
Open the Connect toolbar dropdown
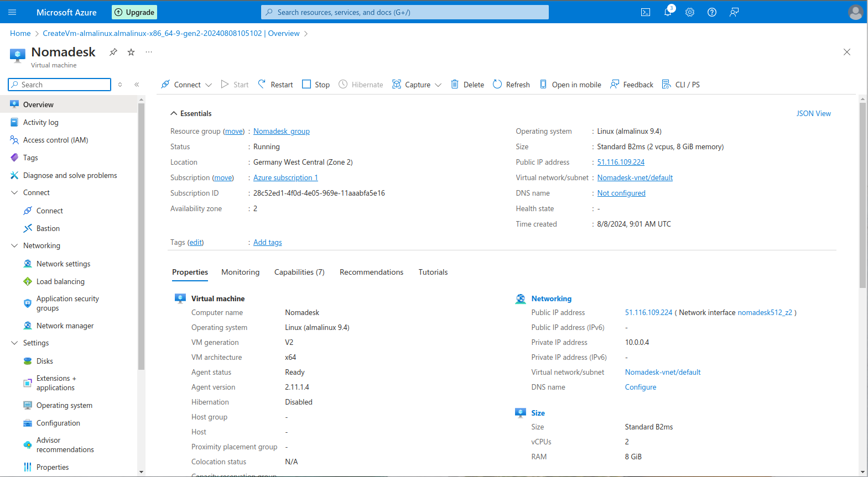(x=186, y=85)
